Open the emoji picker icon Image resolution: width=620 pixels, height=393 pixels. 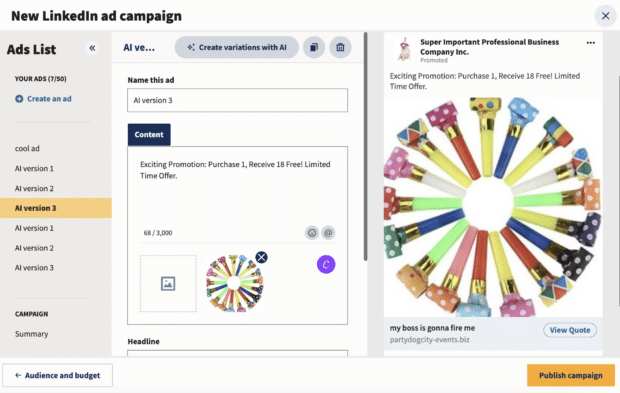pyautogui.click(x=312, y=233)
